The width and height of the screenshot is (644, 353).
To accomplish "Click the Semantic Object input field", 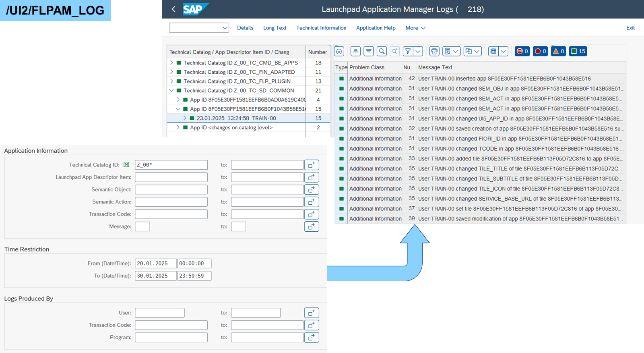I will click(171, 189).
